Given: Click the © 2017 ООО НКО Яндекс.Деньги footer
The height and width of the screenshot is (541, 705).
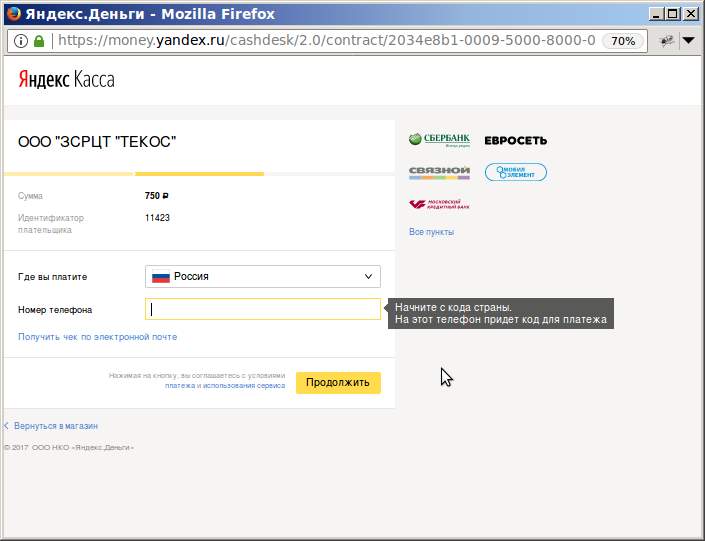Looking at the screenshot, I should (x=69, y=447).
